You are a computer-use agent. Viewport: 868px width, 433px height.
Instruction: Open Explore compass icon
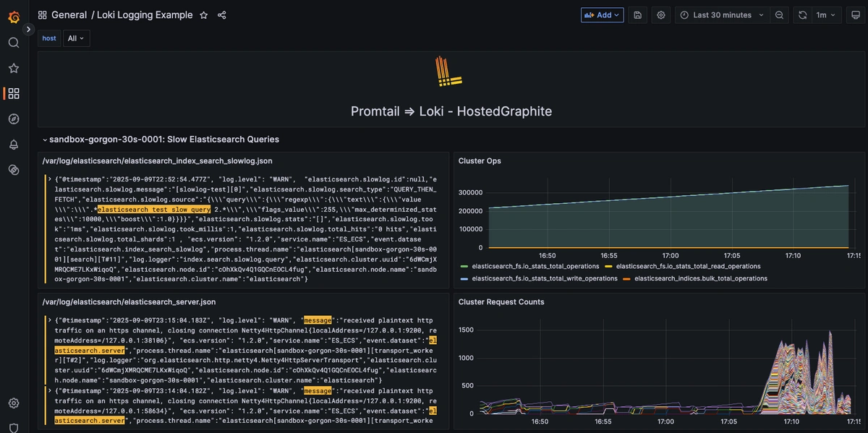14,119
